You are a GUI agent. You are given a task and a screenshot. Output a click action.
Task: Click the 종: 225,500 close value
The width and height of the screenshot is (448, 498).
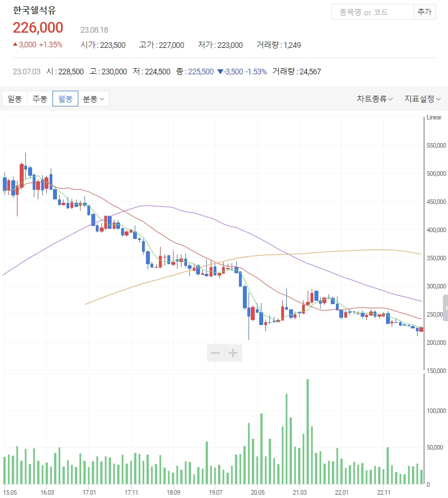(x=195, y=72)
